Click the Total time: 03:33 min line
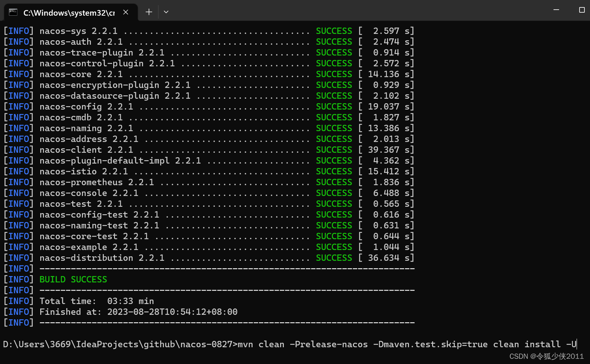Viewport: 590px width, 364px height. point(97,301)
